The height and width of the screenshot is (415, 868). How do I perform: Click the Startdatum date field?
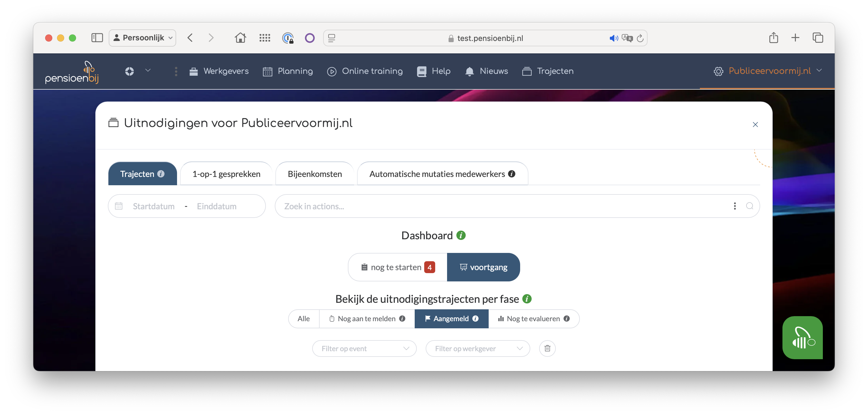(x=154, y=206)
